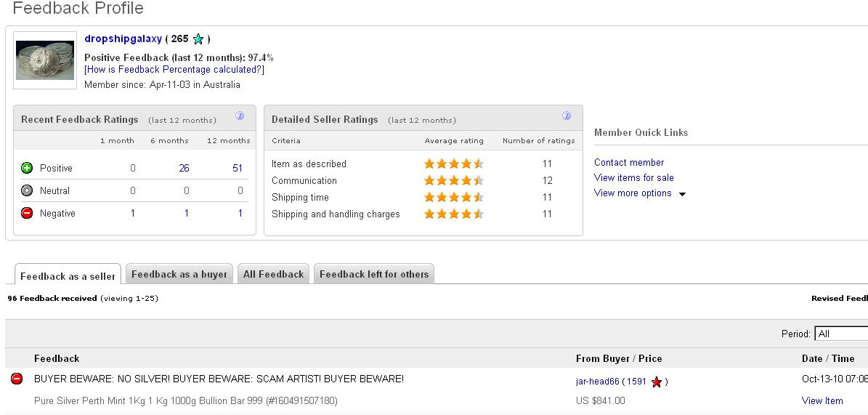The height and width of the screenshot is (415, 868).
Task: Open the Period dropdown set to All
Action: click(x=840, y=334)
